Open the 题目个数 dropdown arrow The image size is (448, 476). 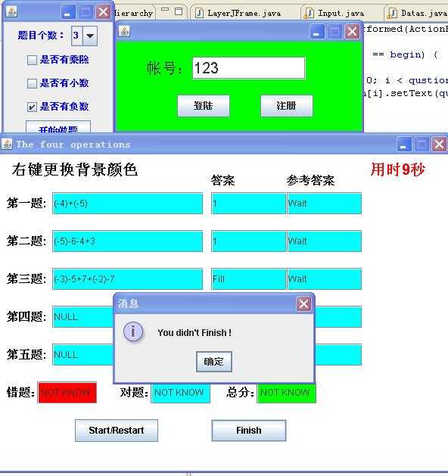90,36
